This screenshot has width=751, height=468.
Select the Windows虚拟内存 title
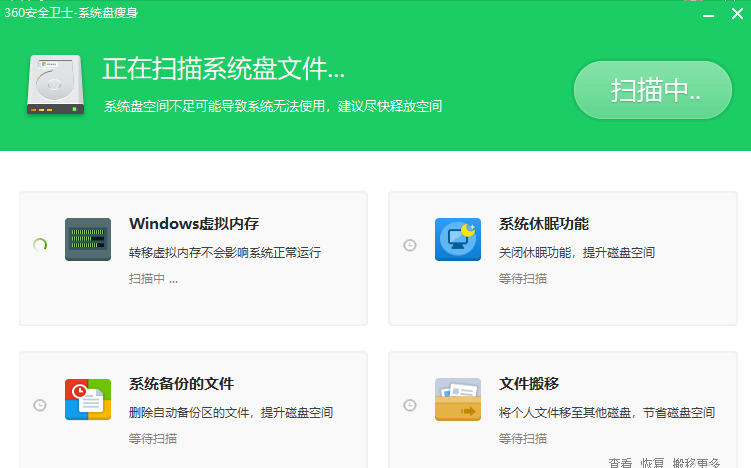(194, 223)
